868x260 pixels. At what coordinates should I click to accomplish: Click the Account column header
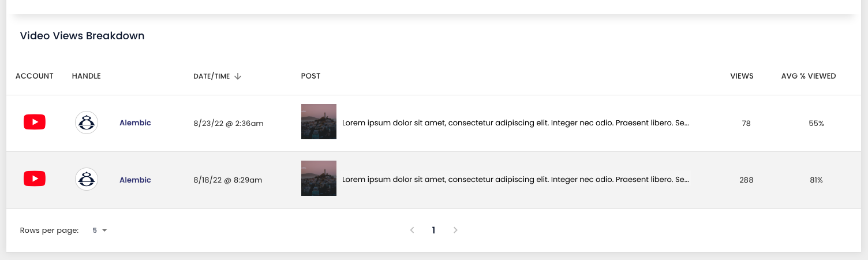click(35, 76)
